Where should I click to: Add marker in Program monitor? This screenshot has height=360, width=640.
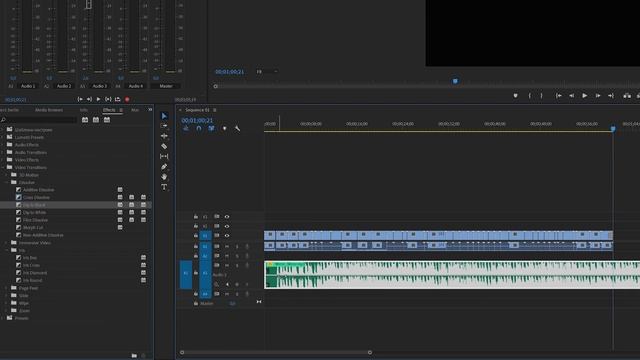pos(516,96)
